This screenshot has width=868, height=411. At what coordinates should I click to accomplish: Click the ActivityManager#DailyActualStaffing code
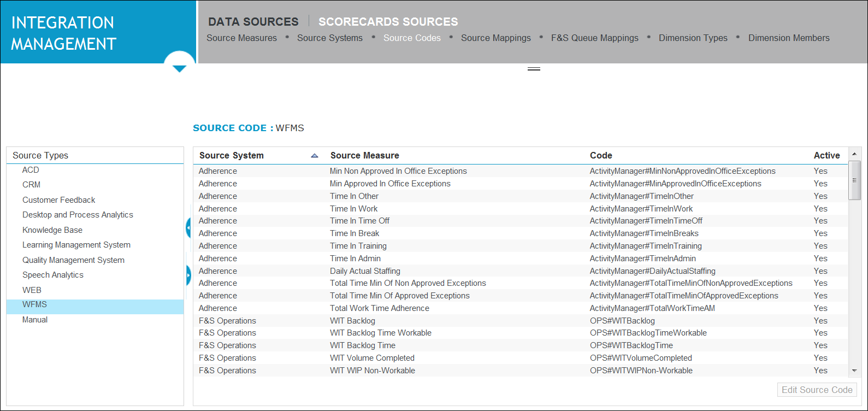[652, 271]
